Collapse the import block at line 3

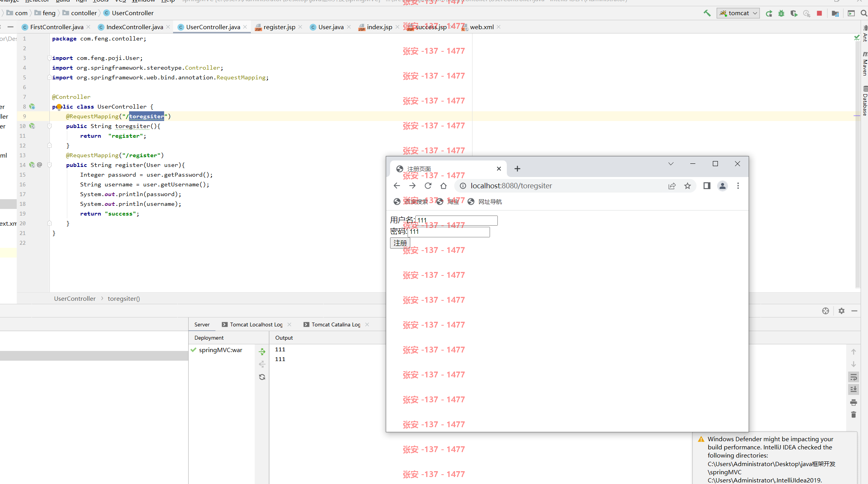click(49, 58)
